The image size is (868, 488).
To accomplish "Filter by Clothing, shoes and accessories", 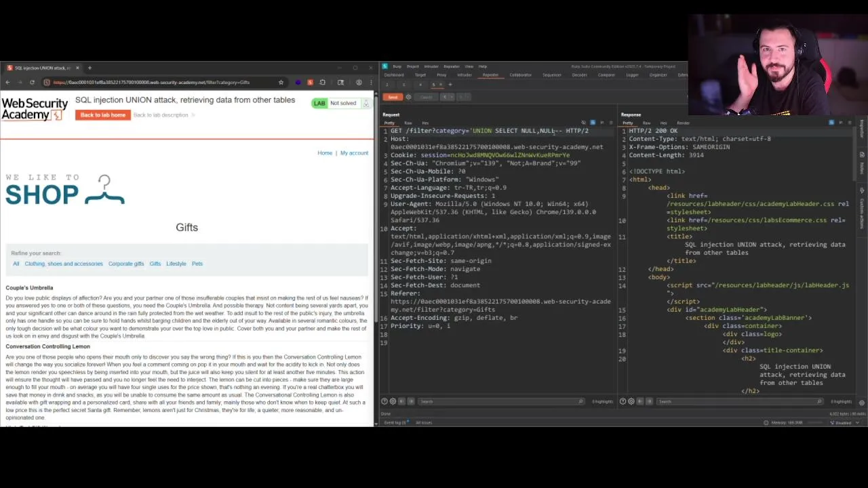I will (64, 264).
